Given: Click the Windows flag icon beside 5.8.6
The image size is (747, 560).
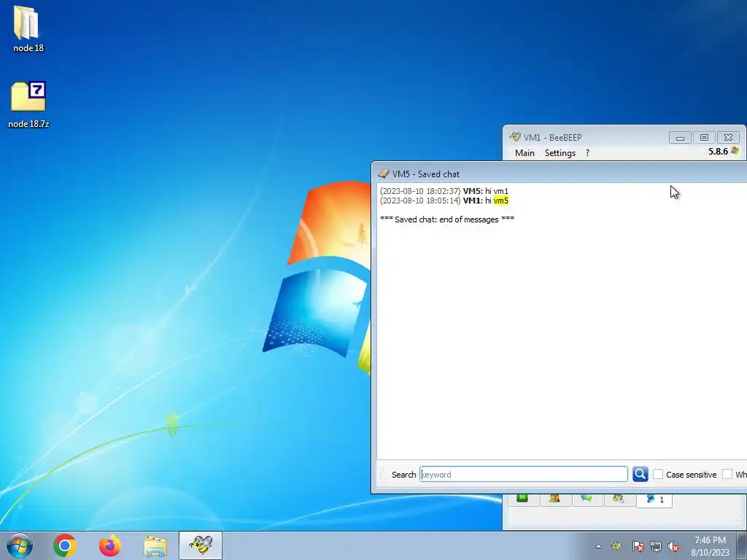Looking at the screenshot, I should point(735,151).
